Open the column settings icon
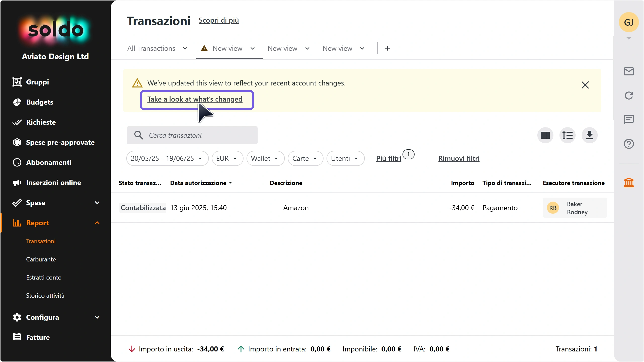 [x=545, y=135]
